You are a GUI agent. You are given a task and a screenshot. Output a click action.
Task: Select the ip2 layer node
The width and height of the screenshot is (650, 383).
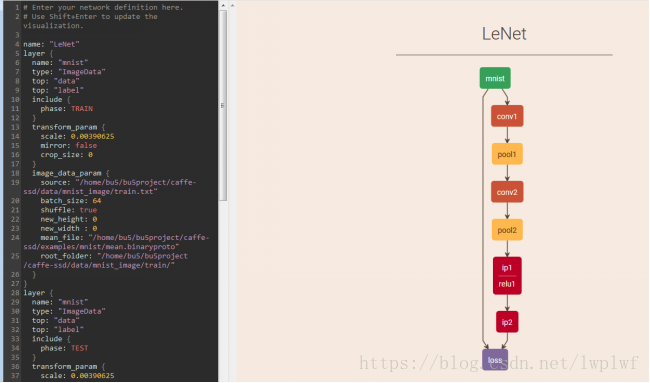point(507,322)
